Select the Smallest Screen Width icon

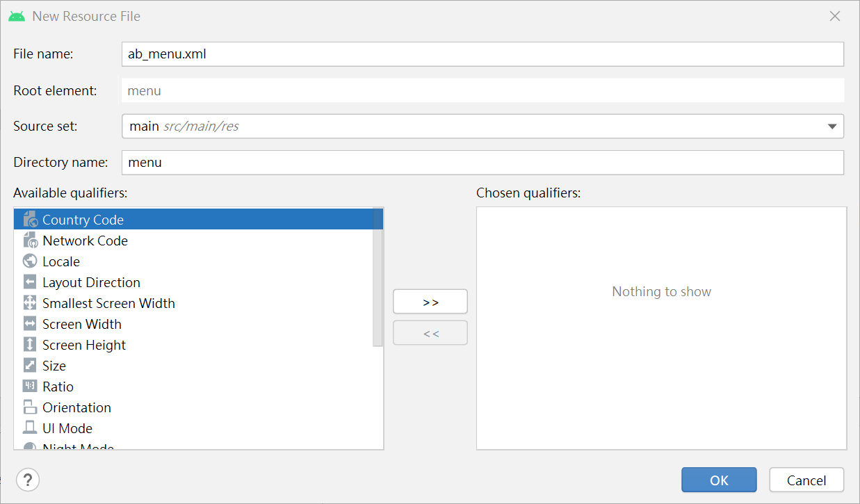click(29, 302)
